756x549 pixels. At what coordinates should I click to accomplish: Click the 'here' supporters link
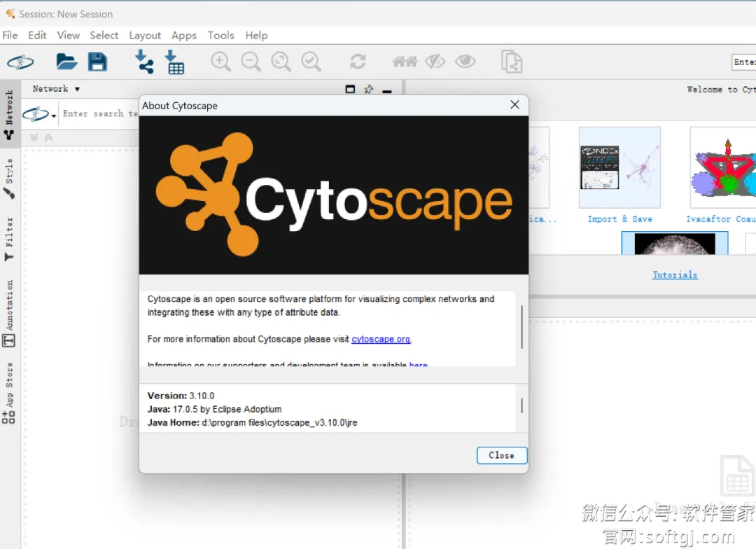click(x=418, y=364)
